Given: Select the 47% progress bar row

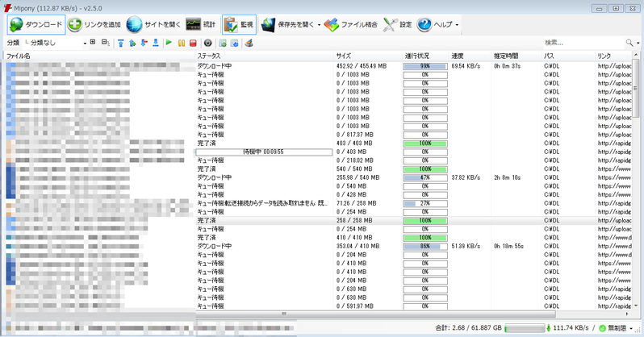Looking at the screenshot, I should (425, 177).
